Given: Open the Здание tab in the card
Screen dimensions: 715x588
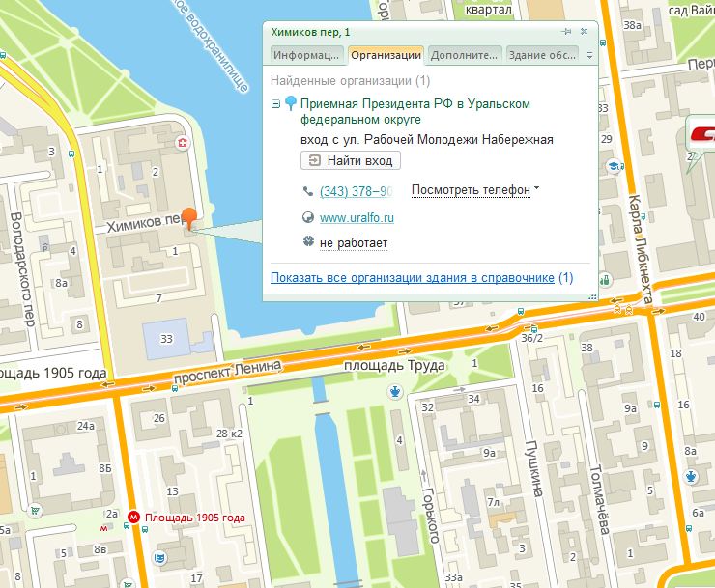Looking at the screenshot, I should click(x=543, y=55).
